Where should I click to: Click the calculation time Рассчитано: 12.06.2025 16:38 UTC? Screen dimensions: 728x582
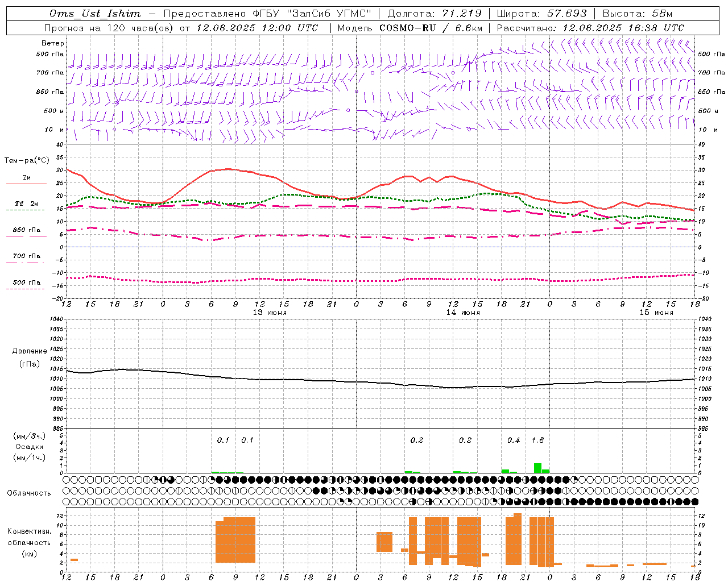(590, 28)
